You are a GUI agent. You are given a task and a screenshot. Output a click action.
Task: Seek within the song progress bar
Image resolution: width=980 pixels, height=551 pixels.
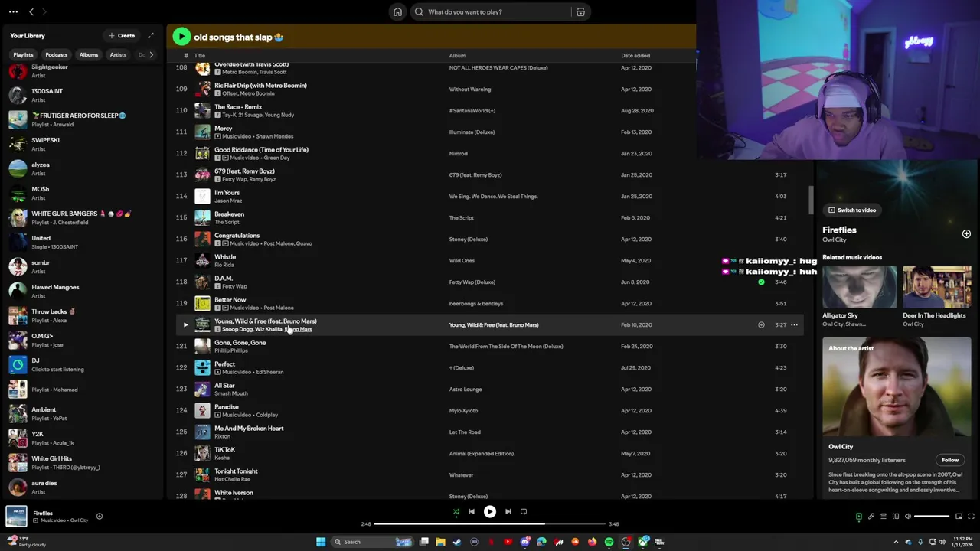click(490, 524)
